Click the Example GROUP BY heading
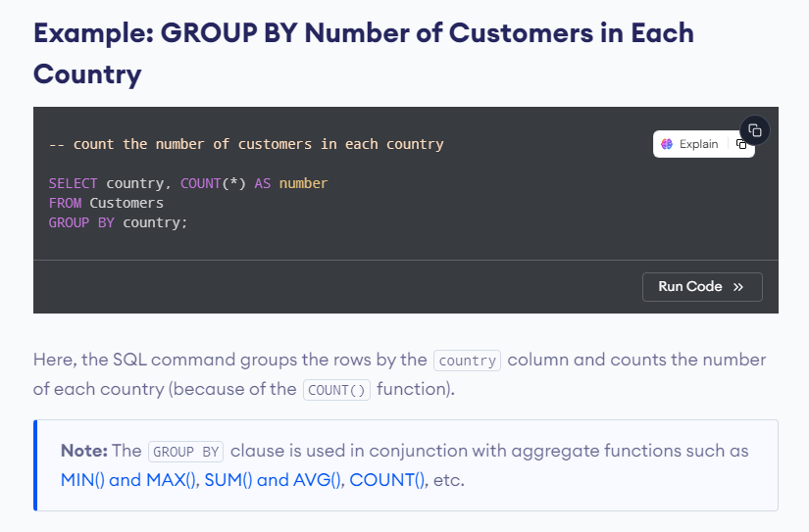The width and height of the screenshot is (809, 532). tap(363, 54)
